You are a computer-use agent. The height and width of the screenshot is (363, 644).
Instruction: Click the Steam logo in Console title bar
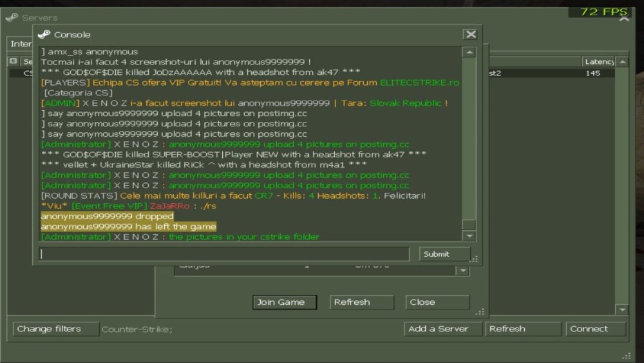point(44,35)
